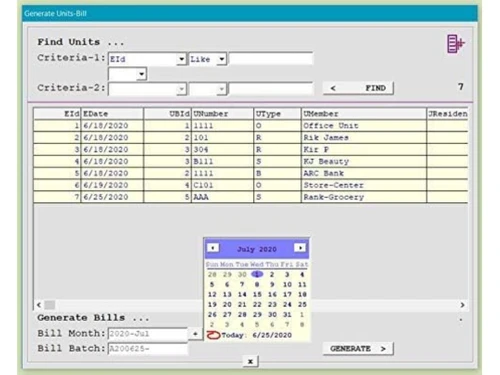Open the Criteria-1 field dropdown showing EId
This screenshot has width=500, height=375.
click(x=181, y=59)
